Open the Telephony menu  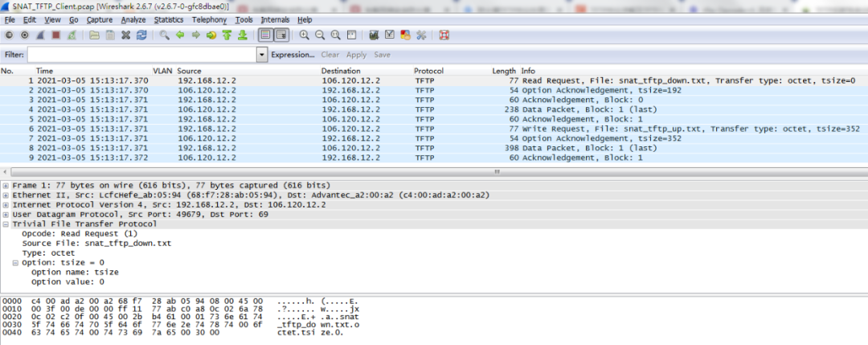pos(209,20)
